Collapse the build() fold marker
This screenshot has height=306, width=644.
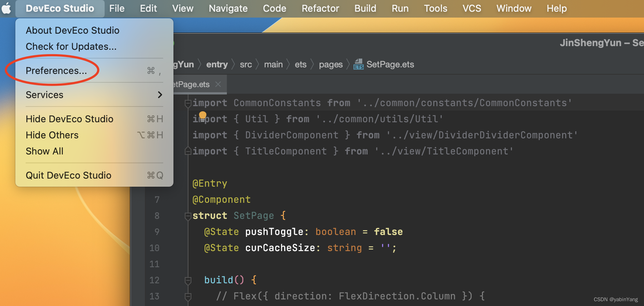click(188, 281)
